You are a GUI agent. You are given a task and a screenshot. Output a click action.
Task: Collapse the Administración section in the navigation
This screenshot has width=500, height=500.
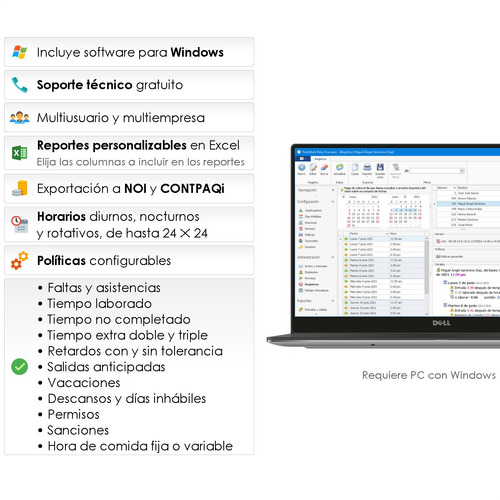pyautogui.click(x=332, y=257)
